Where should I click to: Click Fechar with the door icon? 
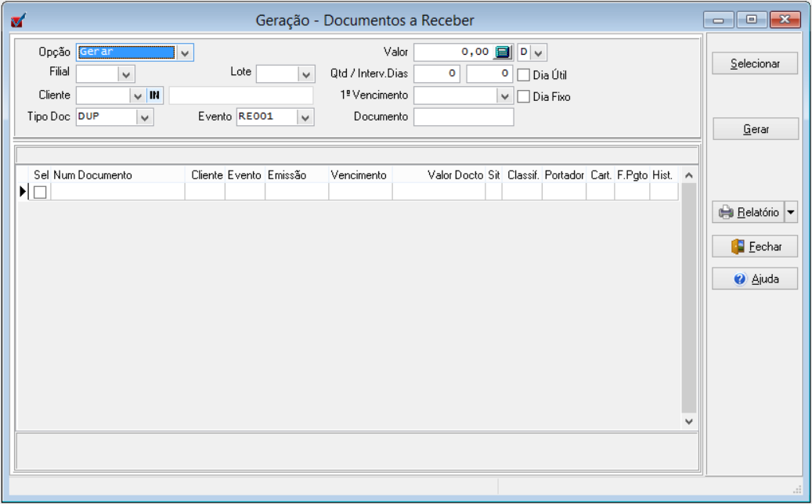point(755,247)
